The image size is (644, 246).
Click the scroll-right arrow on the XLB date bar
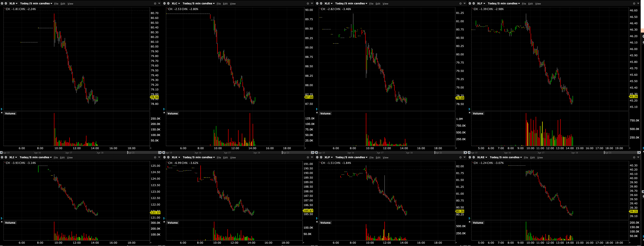pyautogui.click(x=160, y=153)
